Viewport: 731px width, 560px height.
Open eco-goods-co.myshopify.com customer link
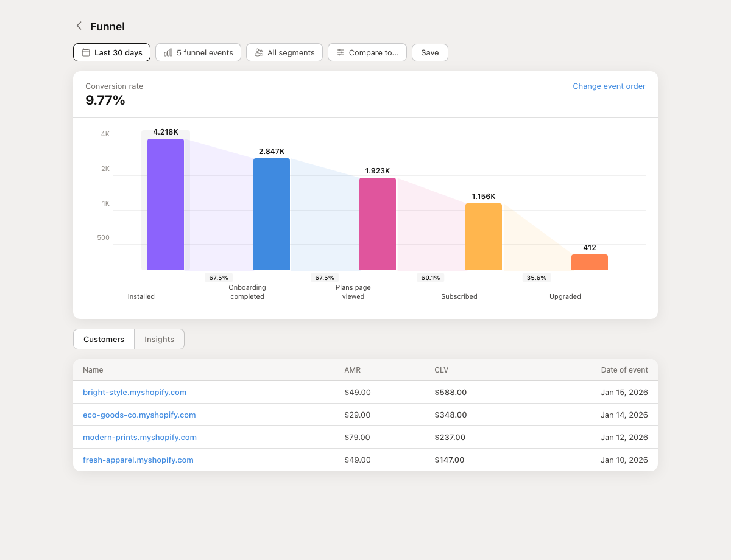pyautogui.click(x=139, y=415)
